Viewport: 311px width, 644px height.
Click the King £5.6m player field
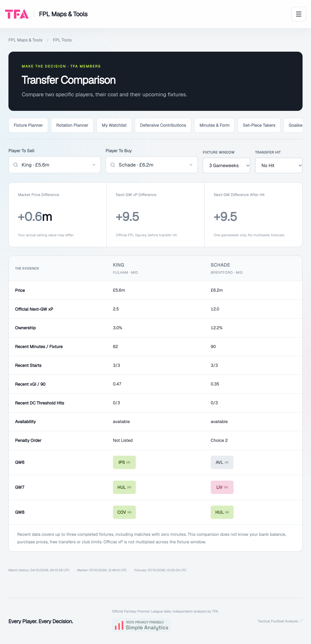click(54, 165)
